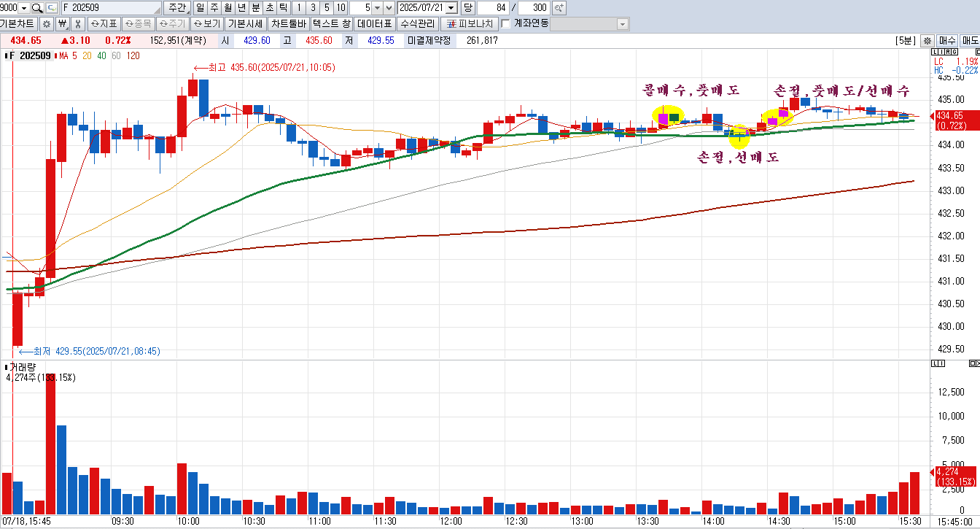Click the 84 candle count input field
Screen dimensions: 980x529
pyautogui.click(x=491, y=8)
